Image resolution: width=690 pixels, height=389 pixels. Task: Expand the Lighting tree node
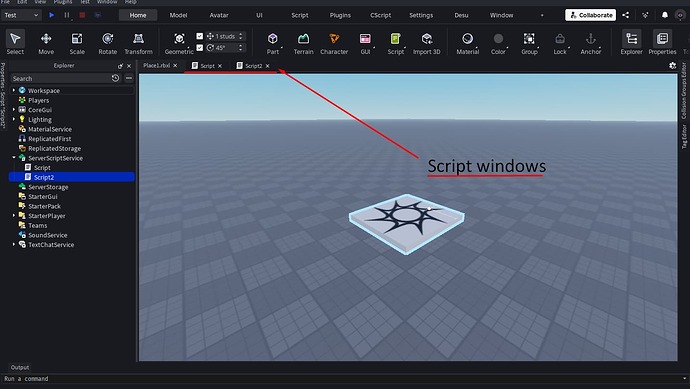pos(14,119)
